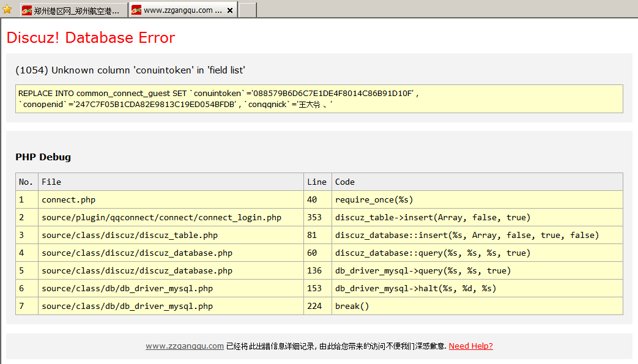The width and height of the screenshot is (638, 364).
Task: Click line number 136
Action: point(314,271)
